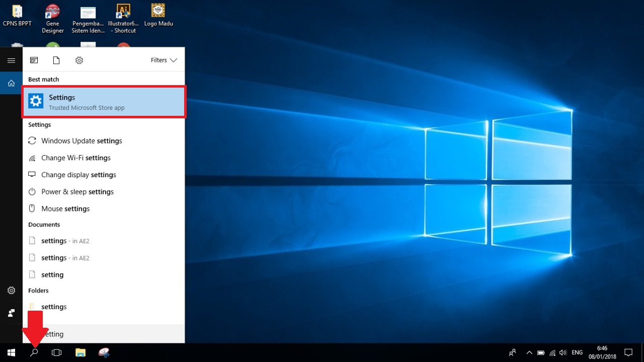
Task: Open the Windows Start menu
Action: point(11,352)
